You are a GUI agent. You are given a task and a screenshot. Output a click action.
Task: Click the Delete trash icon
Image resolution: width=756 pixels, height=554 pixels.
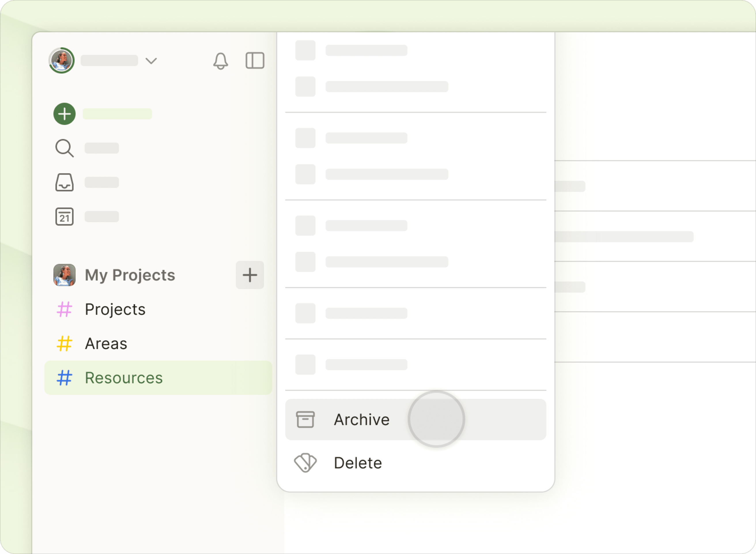[x=305, y=463]
